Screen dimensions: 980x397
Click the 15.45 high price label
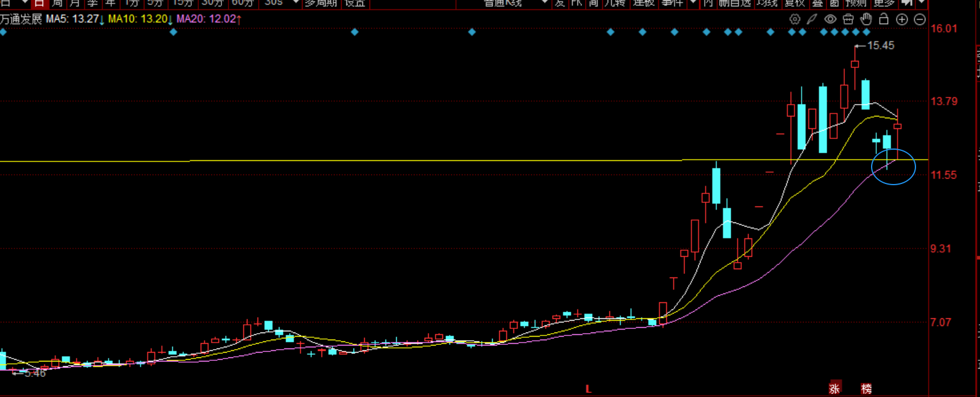pyautogui.click(x=881, y=46)
